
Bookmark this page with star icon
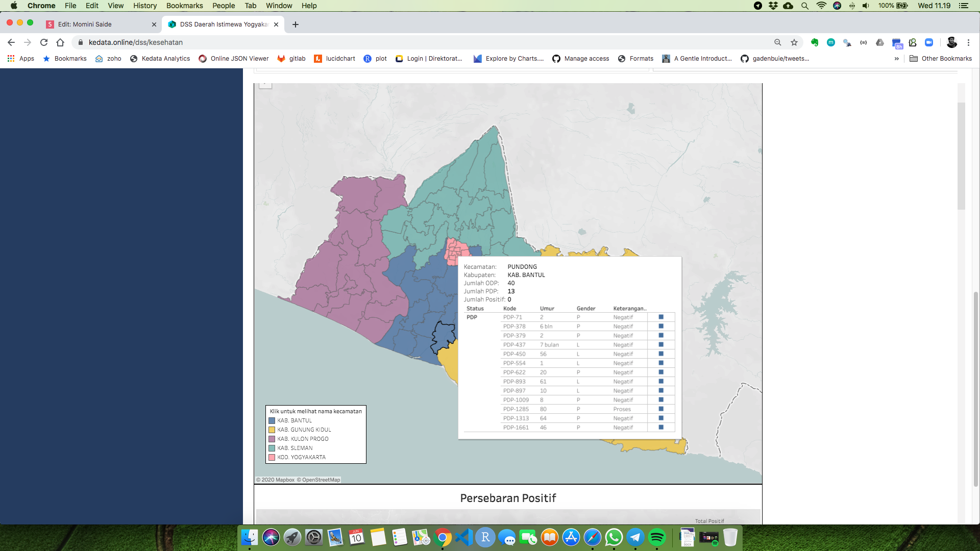click(x=794, y=42)
